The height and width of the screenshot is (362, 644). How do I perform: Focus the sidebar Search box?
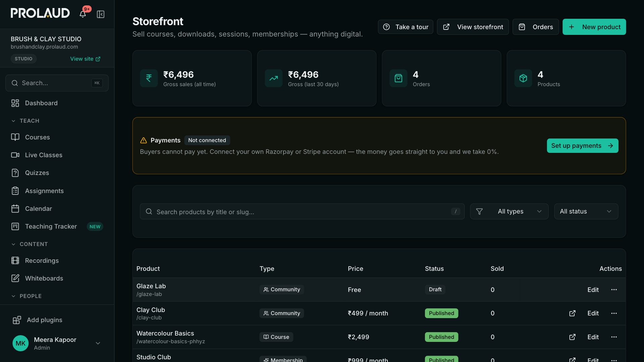pos(57,83)
